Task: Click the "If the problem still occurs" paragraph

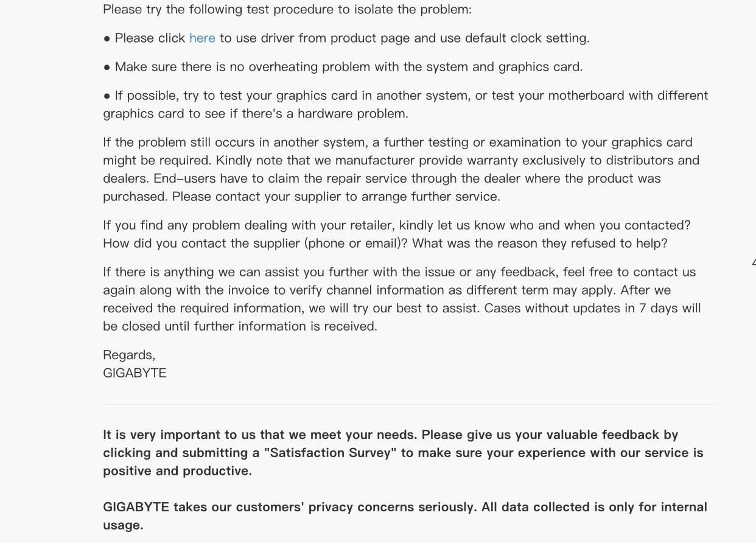Action: (397, 142)
